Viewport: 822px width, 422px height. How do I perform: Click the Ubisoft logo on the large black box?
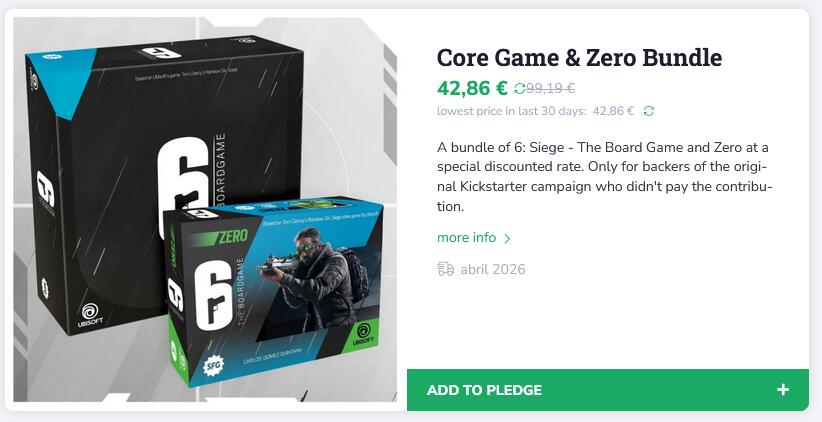[90, 314]
